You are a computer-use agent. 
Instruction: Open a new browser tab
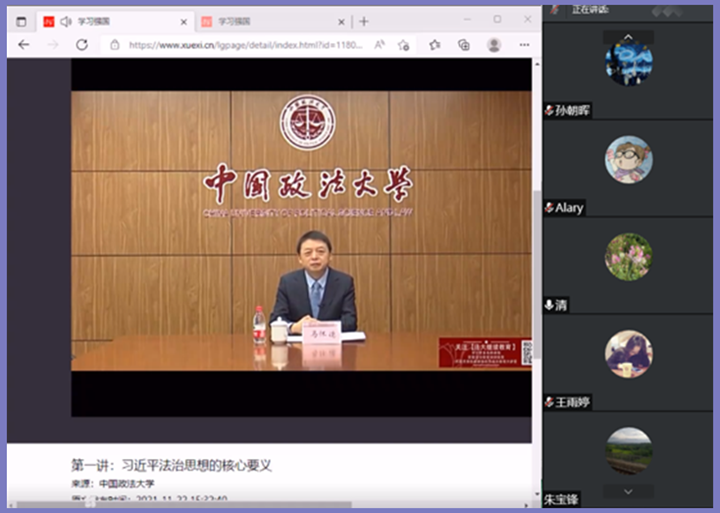click(364, 21)
